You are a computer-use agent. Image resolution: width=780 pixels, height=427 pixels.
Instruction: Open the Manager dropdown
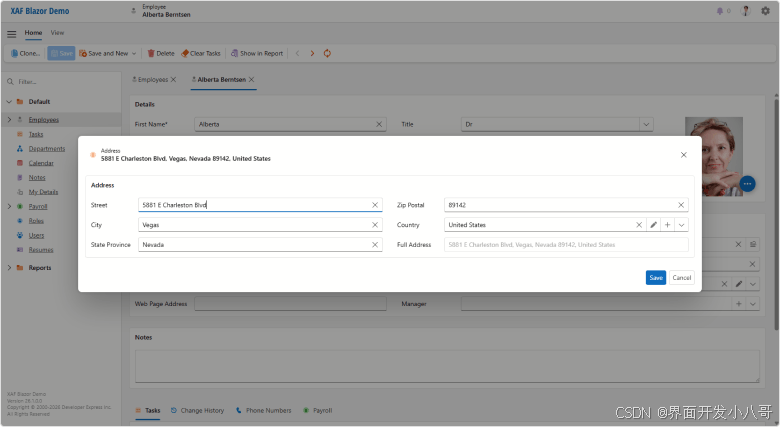point(753,304)
